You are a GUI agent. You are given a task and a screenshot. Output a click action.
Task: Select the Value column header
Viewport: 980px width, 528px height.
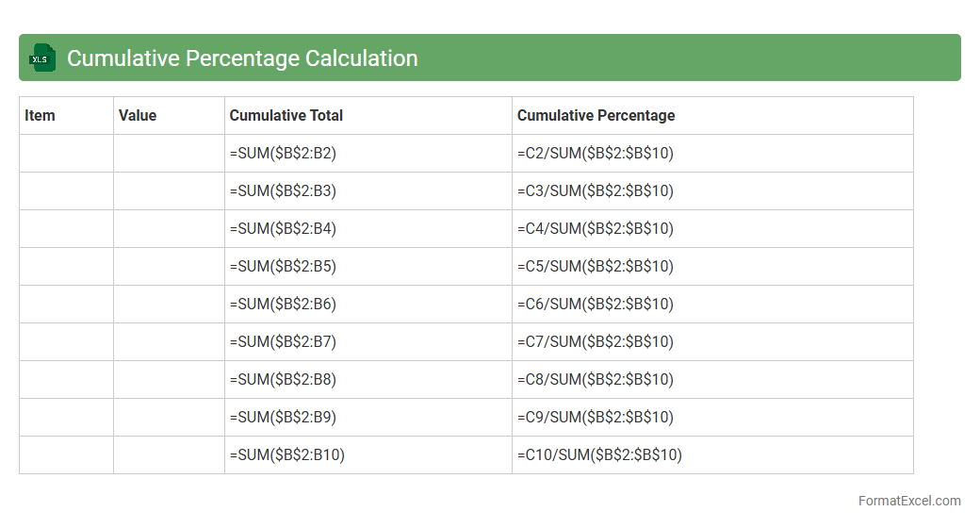[x=138, y=116]
